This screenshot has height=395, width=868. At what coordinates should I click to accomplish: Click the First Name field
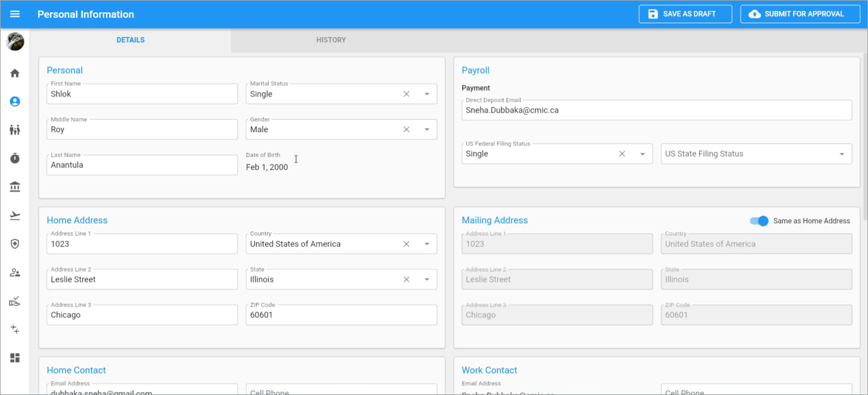coord(142,94)
